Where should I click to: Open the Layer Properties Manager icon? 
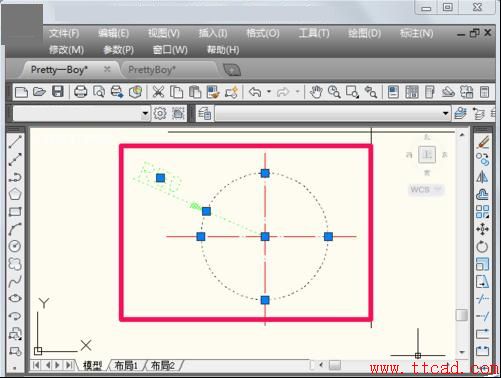[204, 114]
